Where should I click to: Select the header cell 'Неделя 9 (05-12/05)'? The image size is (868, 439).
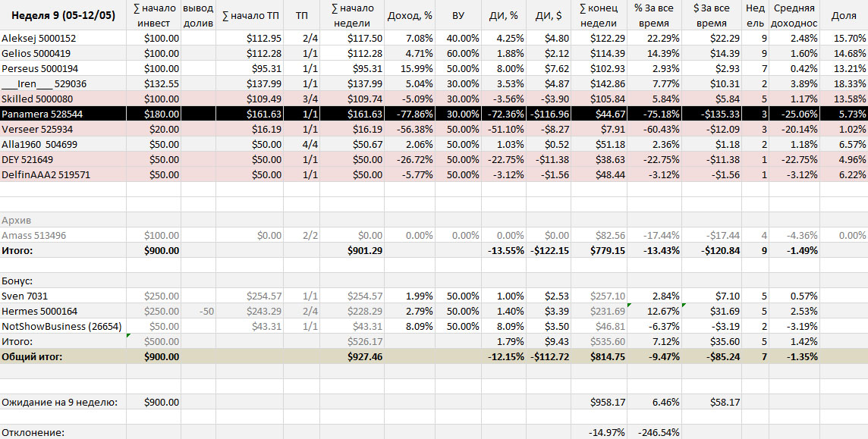63,15
